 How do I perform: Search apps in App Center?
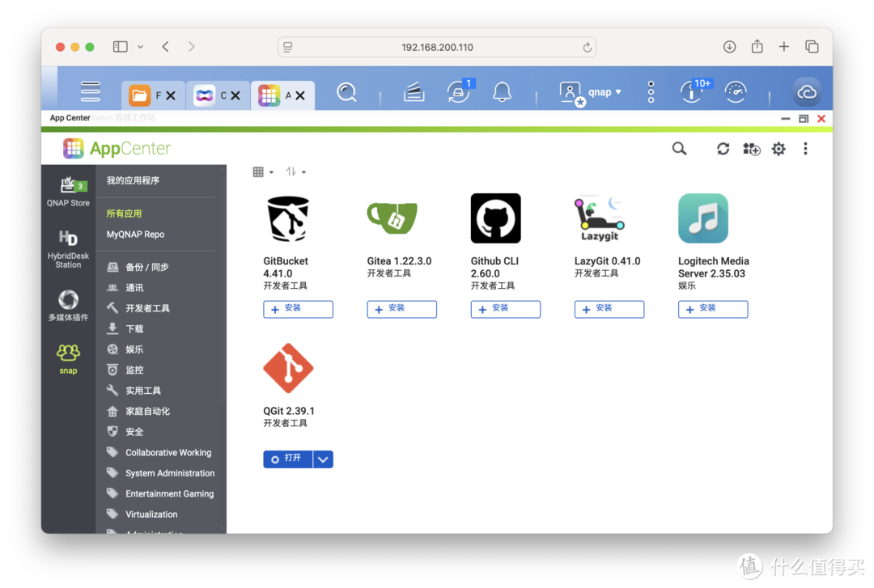coord(679,149)
